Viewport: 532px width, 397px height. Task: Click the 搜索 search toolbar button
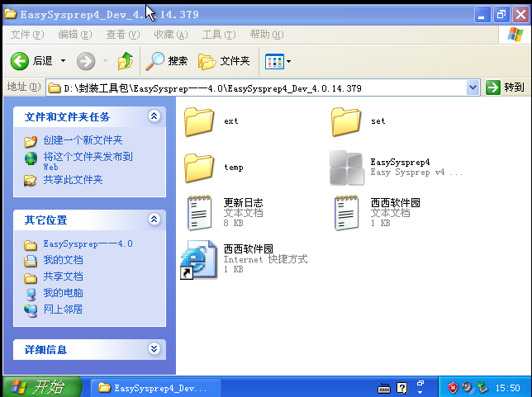click(x=167, y=61)
